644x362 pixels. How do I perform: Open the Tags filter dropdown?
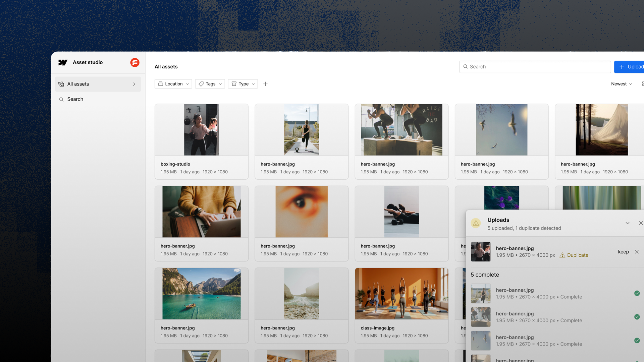pyautogui.click(x=210, y=84)
